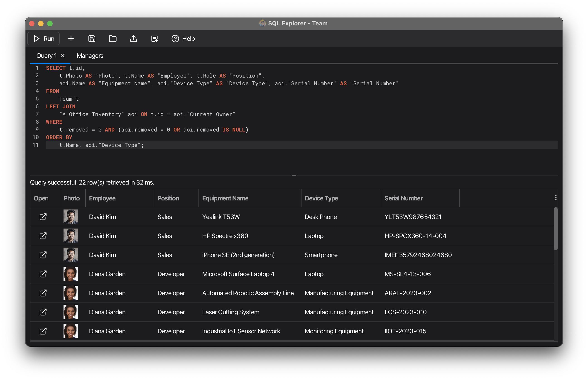This screenshot has height=380, width=588.
Task: Click Diana Garden's photo thumbnail
Action: [70, 274]
